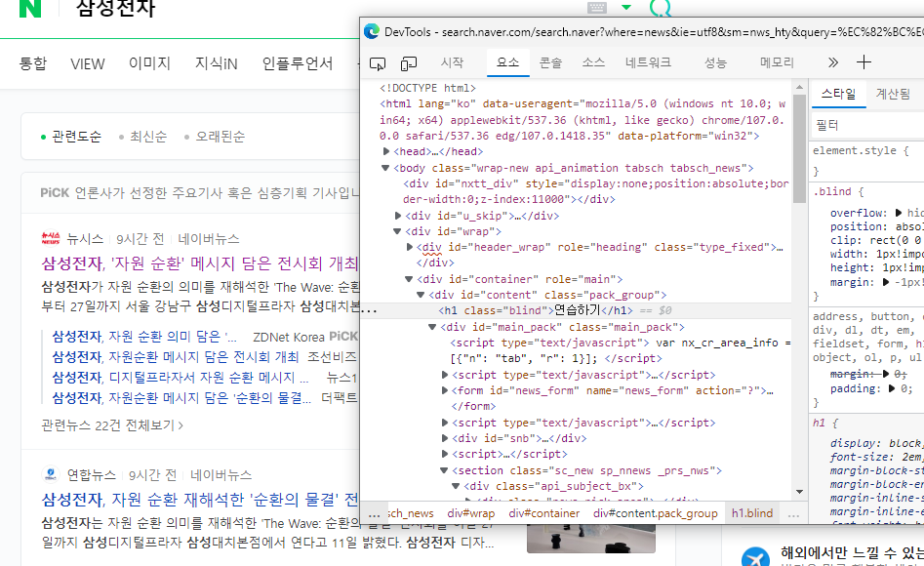Open headline 삼성전자, 자원 순환 재해석한 '순환의 물결'
The height and width of the screenshot is (566, 924).
(x=200, y=500)
